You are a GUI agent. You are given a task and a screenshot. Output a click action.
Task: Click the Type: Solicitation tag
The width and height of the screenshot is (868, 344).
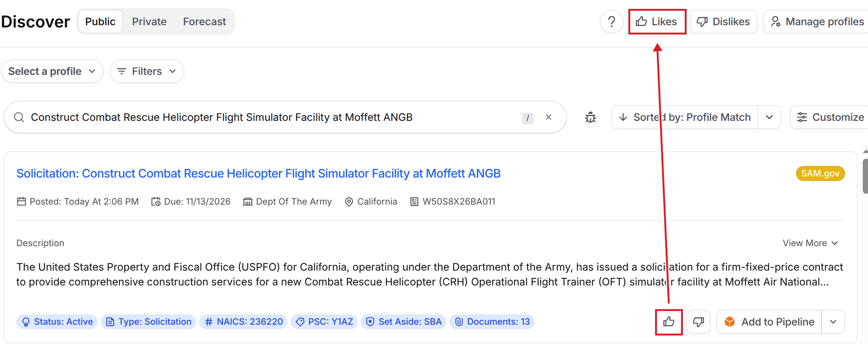148,322
